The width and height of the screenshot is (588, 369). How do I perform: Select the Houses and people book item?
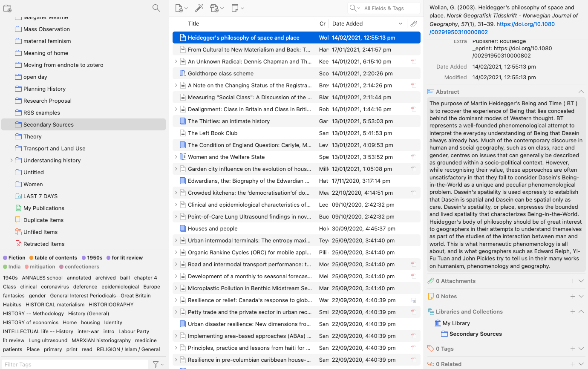coord(297,228)
